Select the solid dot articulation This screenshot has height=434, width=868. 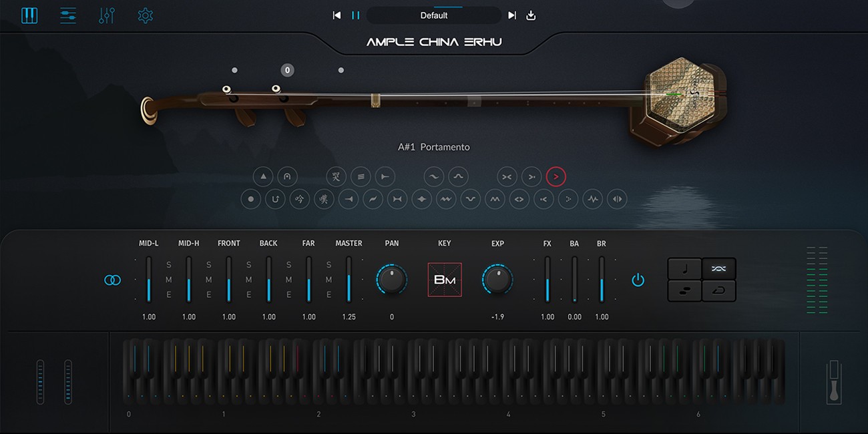coord(250,199)
